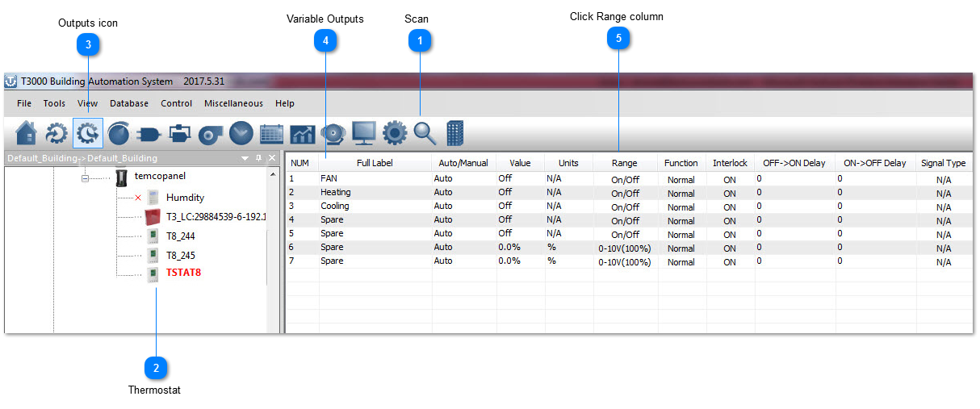Click the Interlock column header
Image resolution: width=980 pixels, height=409 pixels.
click(x=730, y=163)
